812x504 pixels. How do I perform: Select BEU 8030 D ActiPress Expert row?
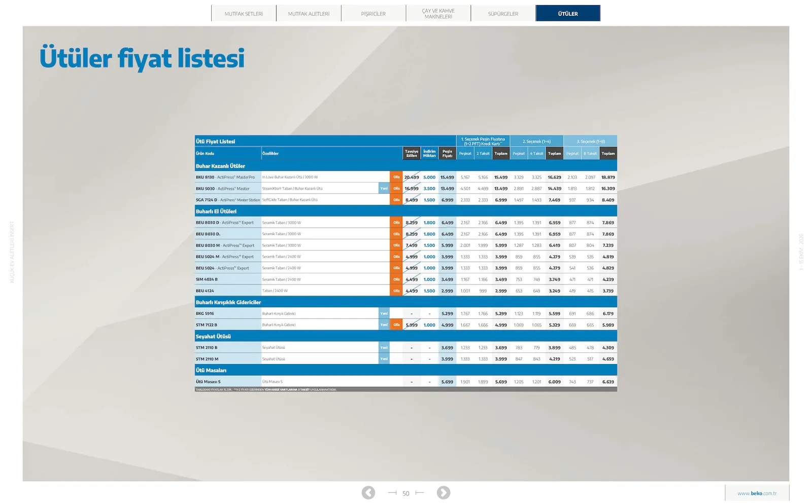point(406,223)
